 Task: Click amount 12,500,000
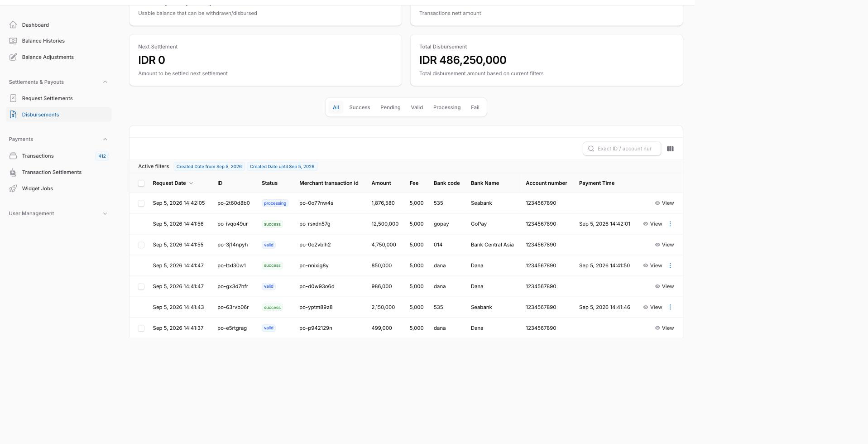pos(385,224)
